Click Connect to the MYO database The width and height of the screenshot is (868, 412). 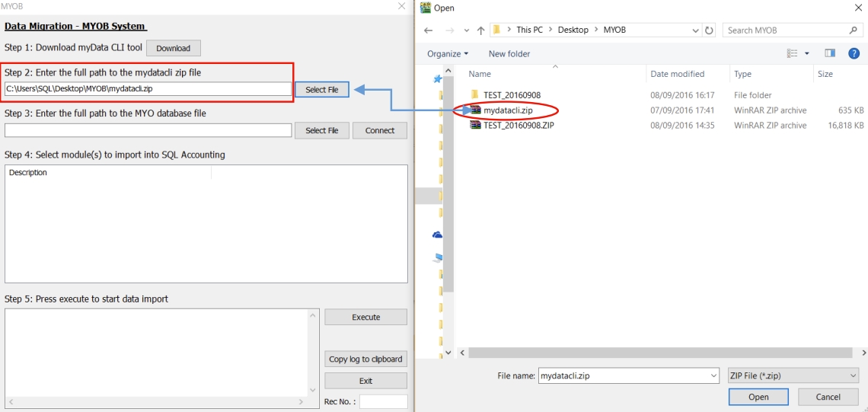coord(379,130)
